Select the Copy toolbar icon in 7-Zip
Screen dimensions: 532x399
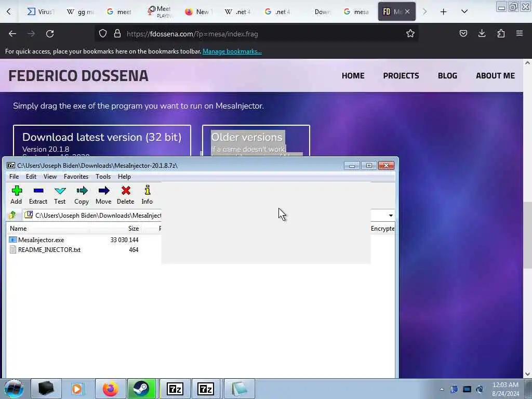[82, 195]
